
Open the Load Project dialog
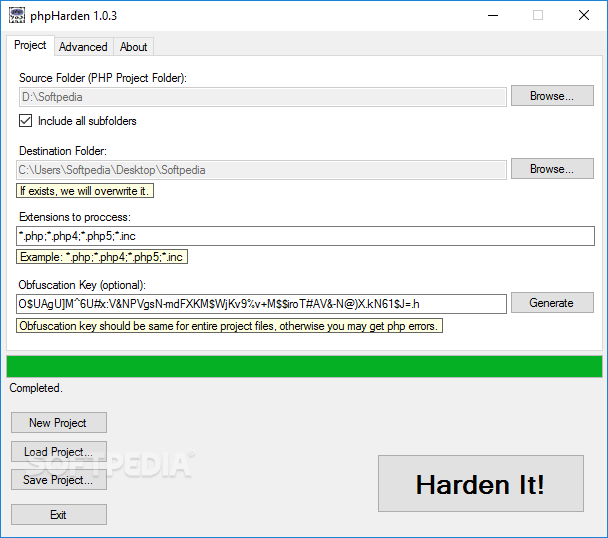click(59, 452)
